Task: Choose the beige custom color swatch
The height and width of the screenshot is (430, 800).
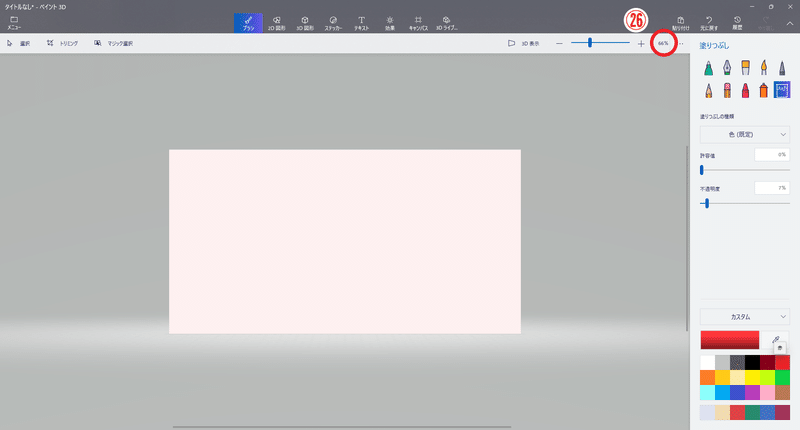Action: pyautogui.click(x=722, y=412)
